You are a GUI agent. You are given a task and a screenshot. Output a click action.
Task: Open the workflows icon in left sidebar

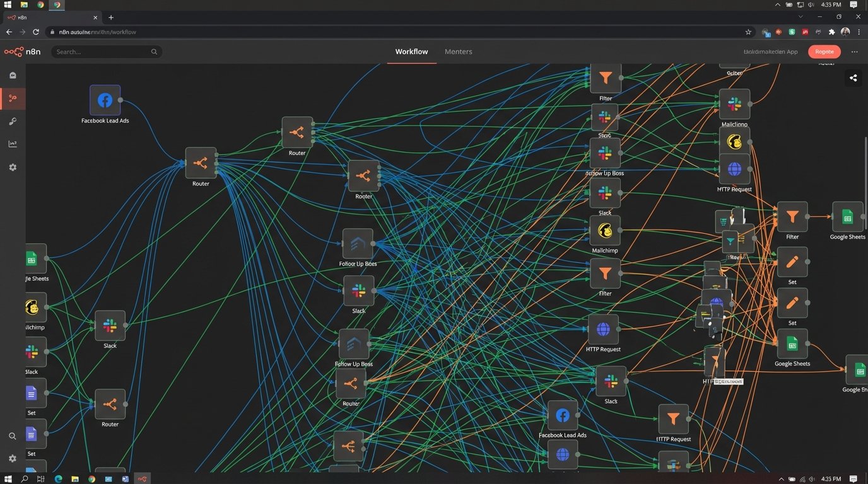tap(13, 98)
